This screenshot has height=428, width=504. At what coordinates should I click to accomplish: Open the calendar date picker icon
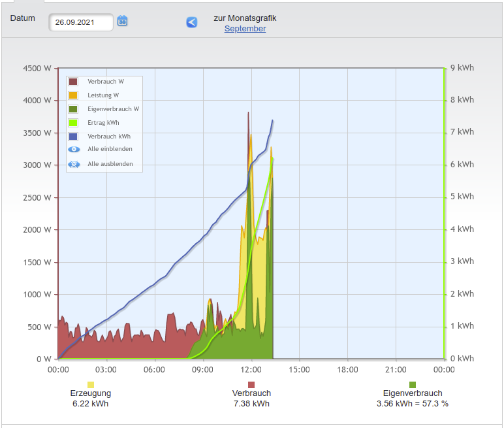122,22
